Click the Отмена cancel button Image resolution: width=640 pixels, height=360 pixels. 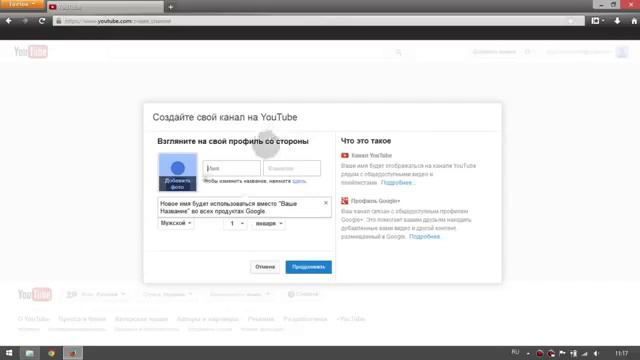tap(265, 267)
